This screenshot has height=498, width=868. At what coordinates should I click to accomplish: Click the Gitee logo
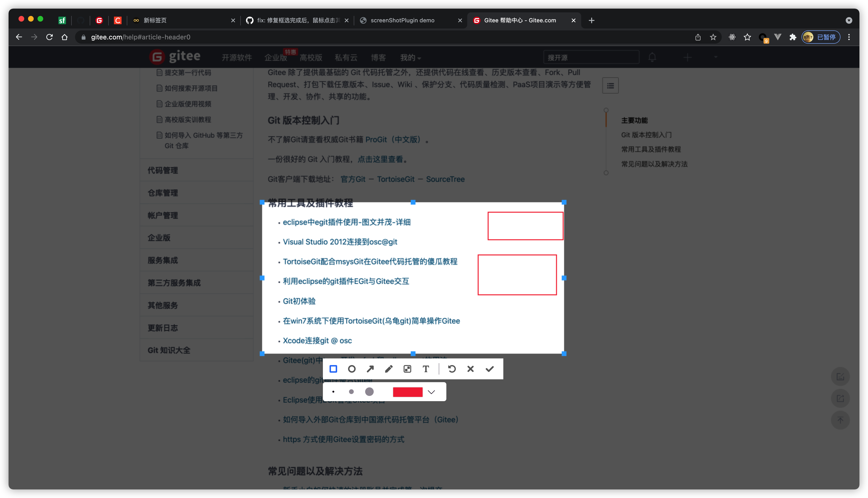[175, 56]
